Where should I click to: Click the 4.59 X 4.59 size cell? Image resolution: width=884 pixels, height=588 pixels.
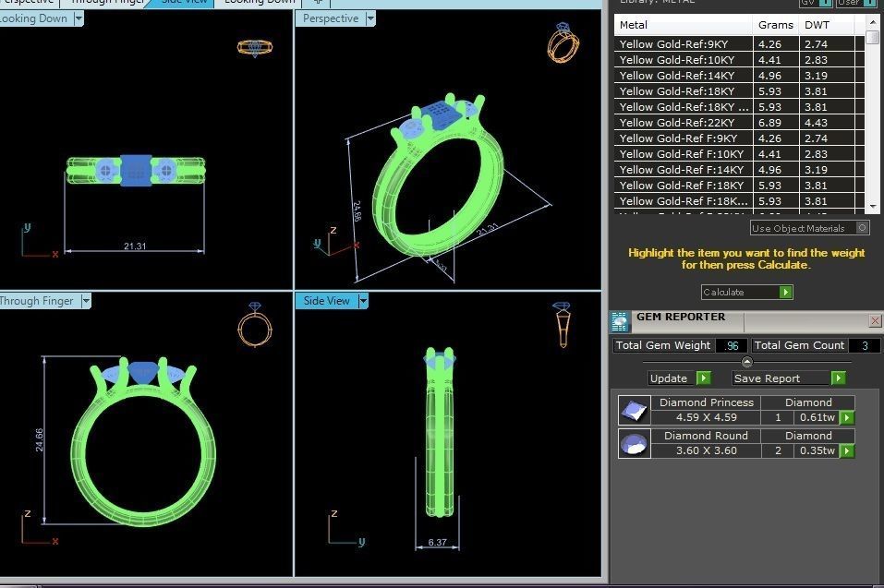click(x=706, y=417)
